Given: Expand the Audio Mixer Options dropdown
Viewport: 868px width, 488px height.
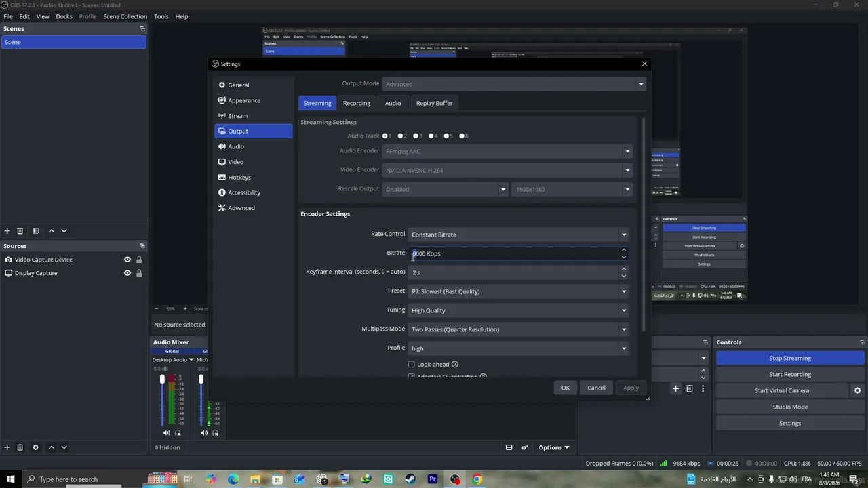Looking at the screenshot, I should pos(554,447).
